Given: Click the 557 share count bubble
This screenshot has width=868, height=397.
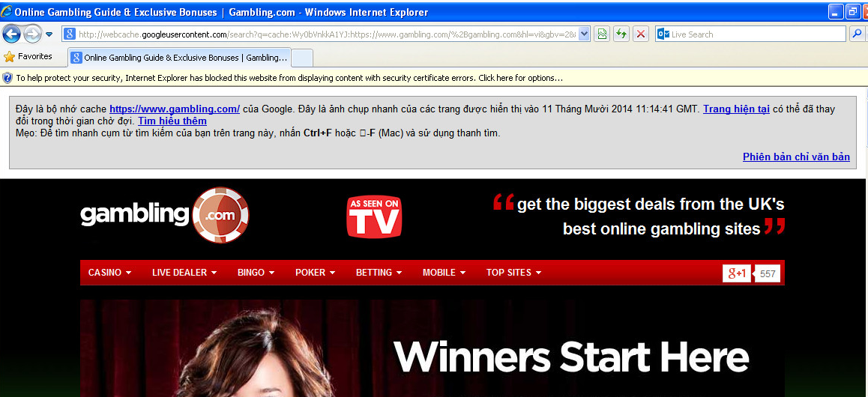Looking at the screenshot, I should coord(768,273).
